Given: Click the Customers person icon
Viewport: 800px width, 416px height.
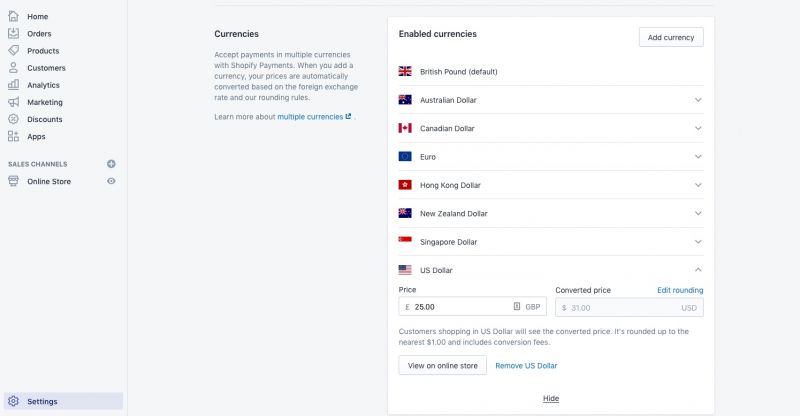Looking at the screenshot, I should [x=14, y=68].
